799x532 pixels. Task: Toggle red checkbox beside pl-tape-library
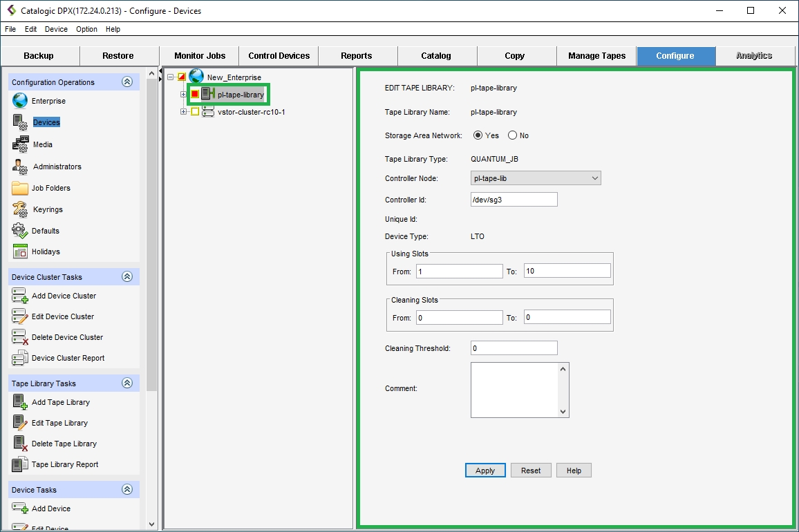[x=195, y=94]
